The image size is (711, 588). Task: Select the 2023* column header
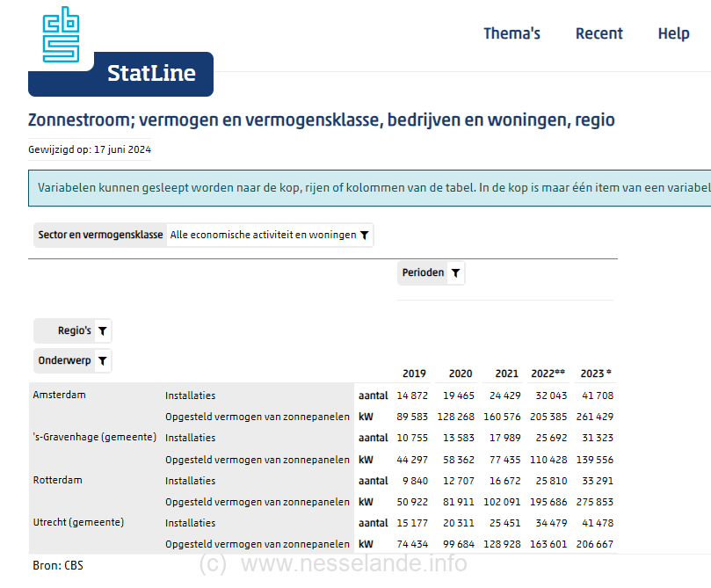[x=596, y=374]
